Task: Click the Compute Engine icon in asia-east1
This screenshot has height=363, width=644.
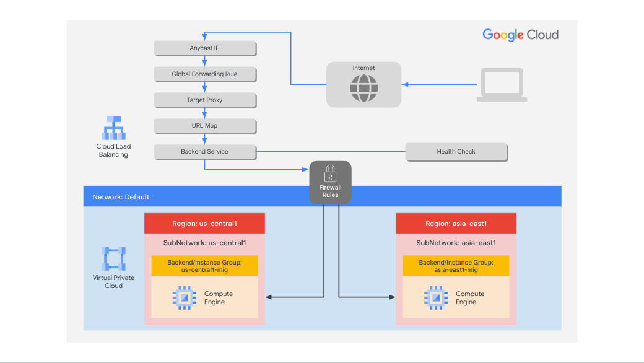Action: pos(436,298)
